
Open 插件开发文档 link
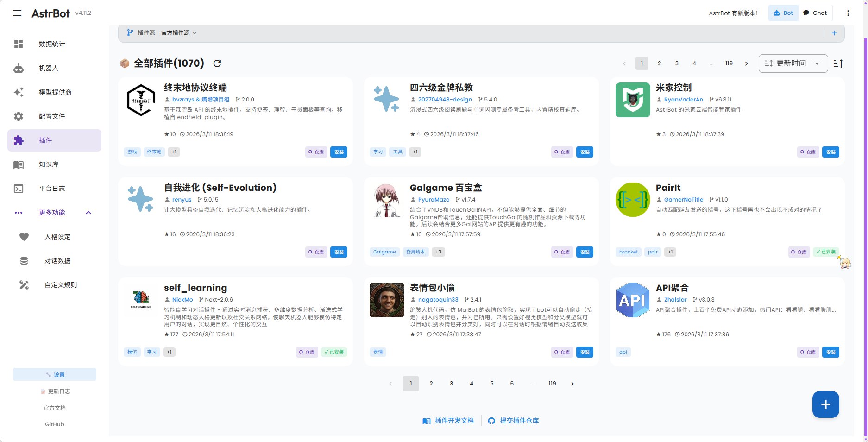[x=448, y=421]
